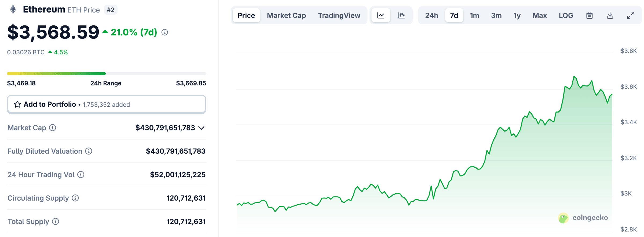Open the 7d change info icon
This screenshot has width=644, height=237.
pos(165,32)
